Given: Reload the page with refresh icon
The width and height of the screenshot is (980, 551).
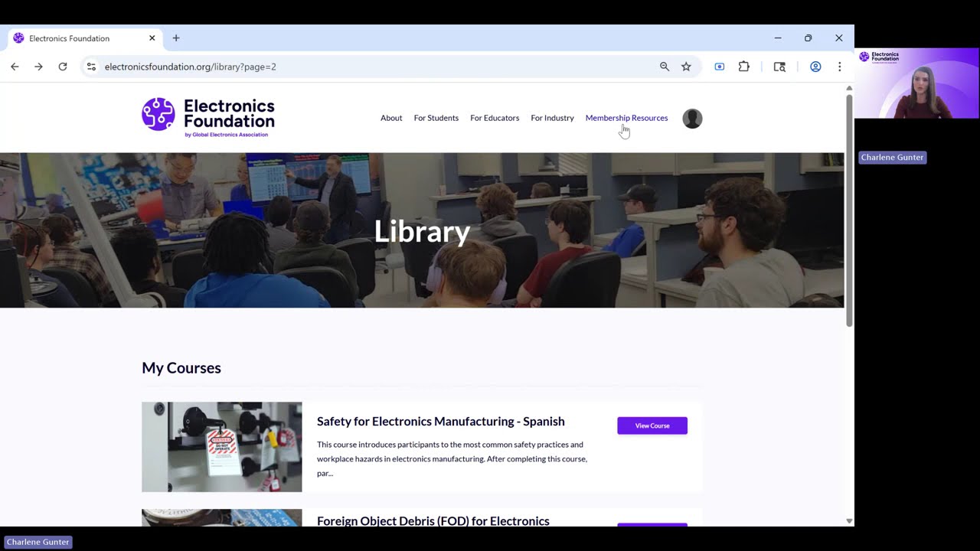Looking at the screenshot, I should (x=63, y=67).
